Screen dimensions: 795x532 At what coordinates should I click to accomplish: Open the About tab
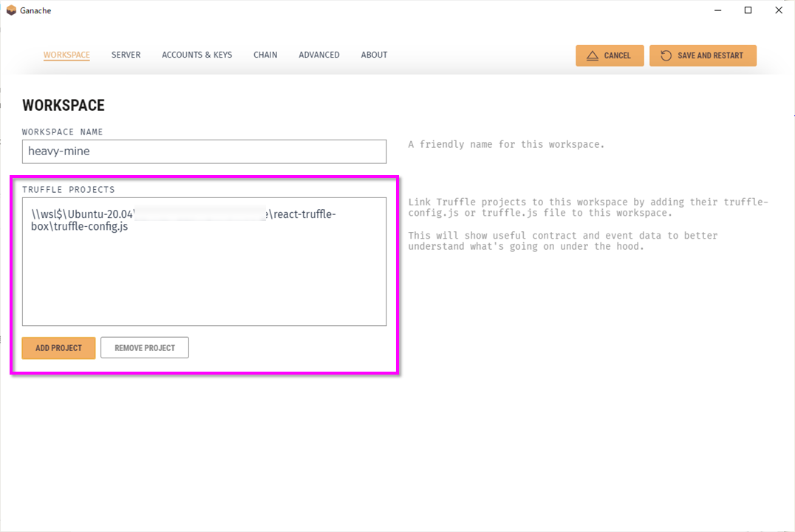pos(374,55)
